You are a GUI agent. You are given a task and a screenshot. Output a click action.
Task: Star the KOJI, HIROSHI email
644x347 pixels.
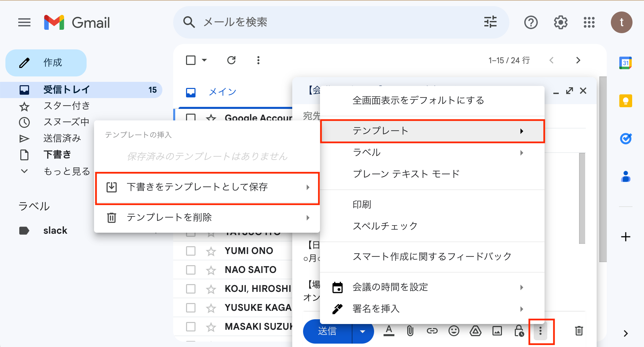[x=211, y=289]
